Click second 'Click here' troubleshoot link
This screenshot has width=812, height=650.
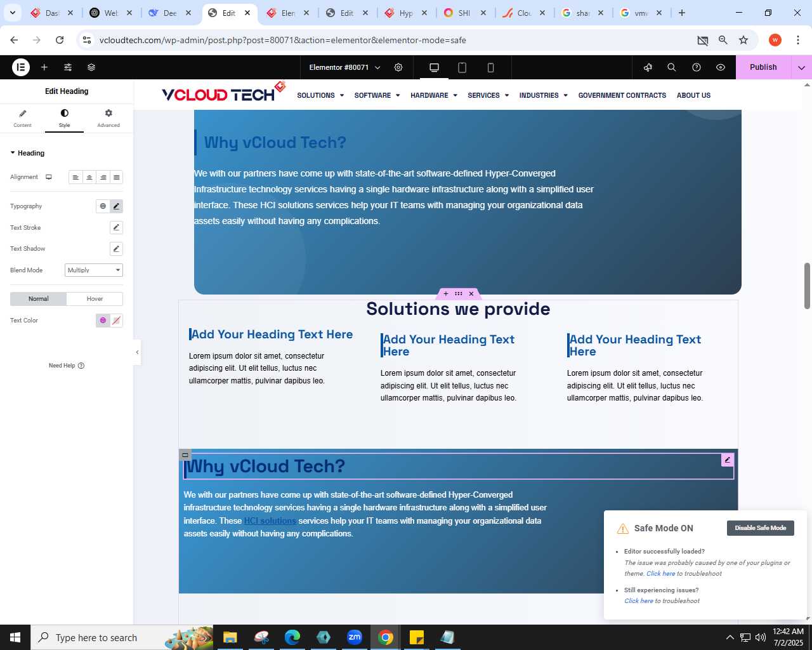638,601
